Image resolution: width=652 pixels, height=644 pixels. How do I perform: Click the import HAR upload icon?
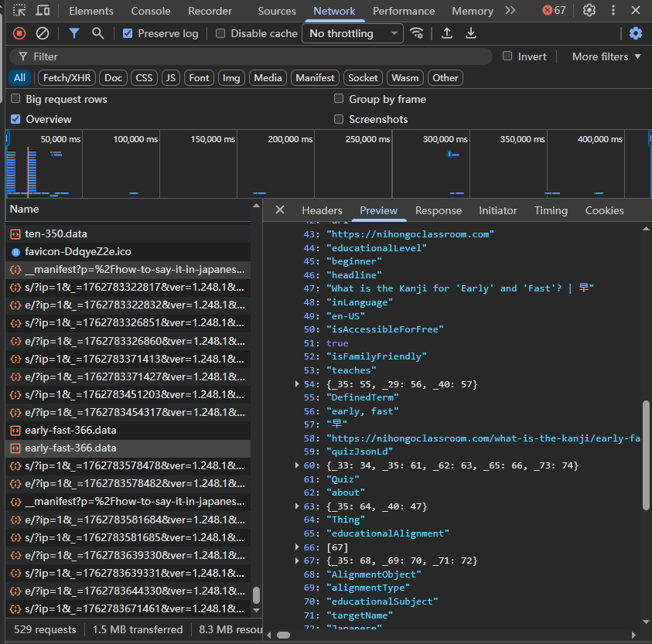pyautogui.click(x=447, y=33)
